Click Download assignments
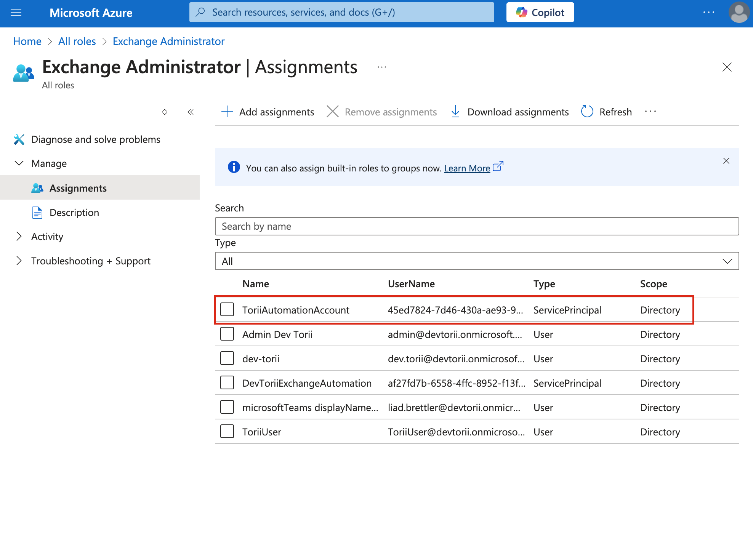This screenshot has height=560, width=753. pyautogui.click(x=509, y=112)
